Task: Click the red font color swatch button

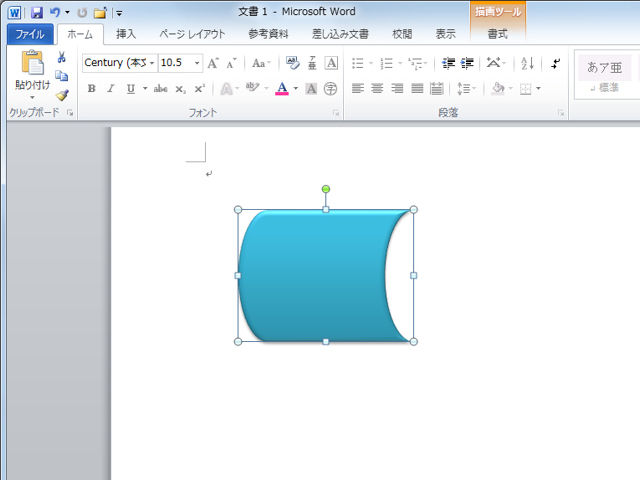Action: [x=282, y=89]
